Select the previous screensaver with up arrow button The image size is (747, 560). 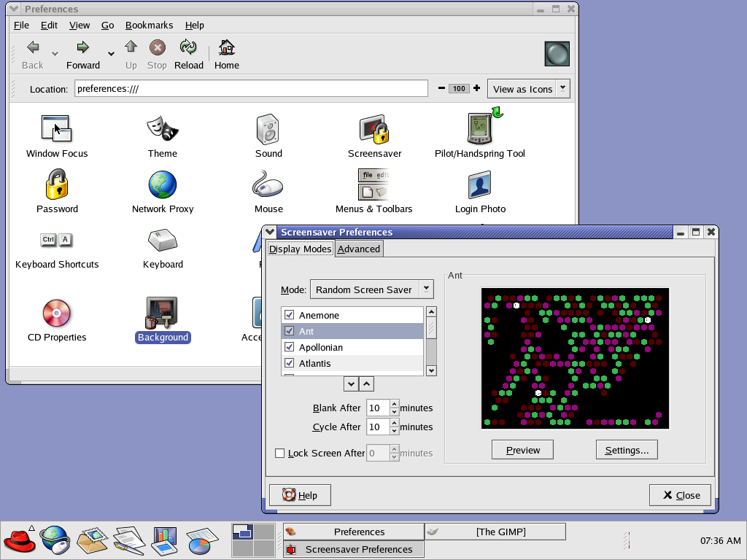[x=366, y=384]
